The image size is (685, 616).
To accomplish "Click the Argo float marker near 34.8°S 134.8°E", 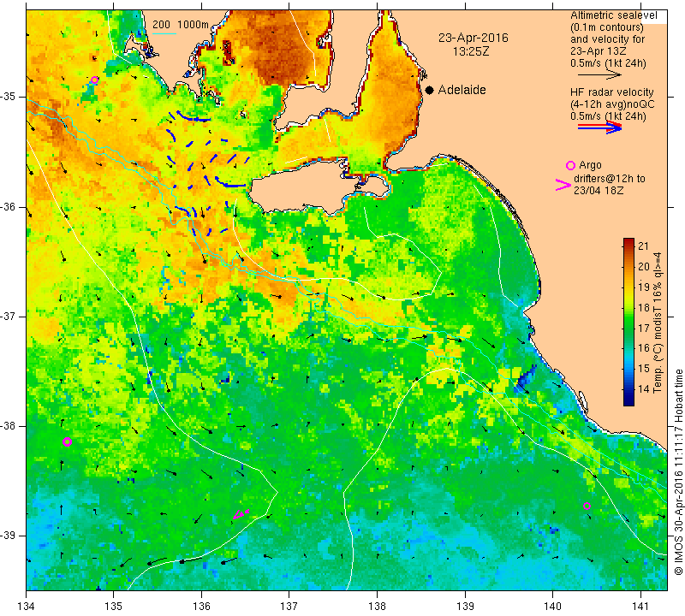I will coord(94,80).
